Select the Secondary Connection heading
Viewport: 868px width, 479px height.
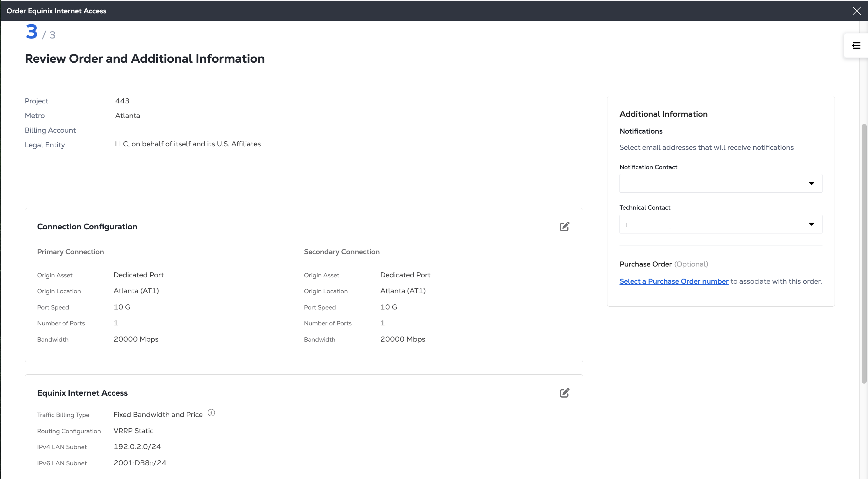coord(341,252)
